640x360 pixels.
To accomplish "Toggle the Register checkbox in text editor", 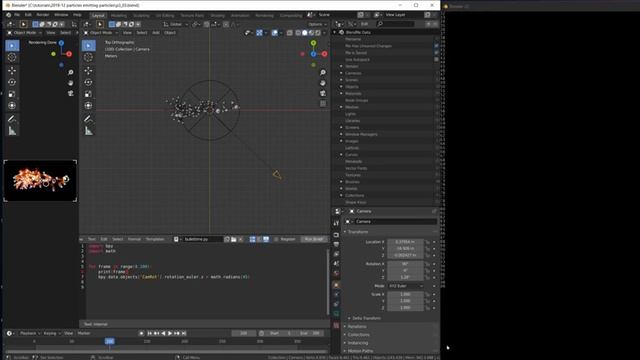I will [x=276, y=239].
